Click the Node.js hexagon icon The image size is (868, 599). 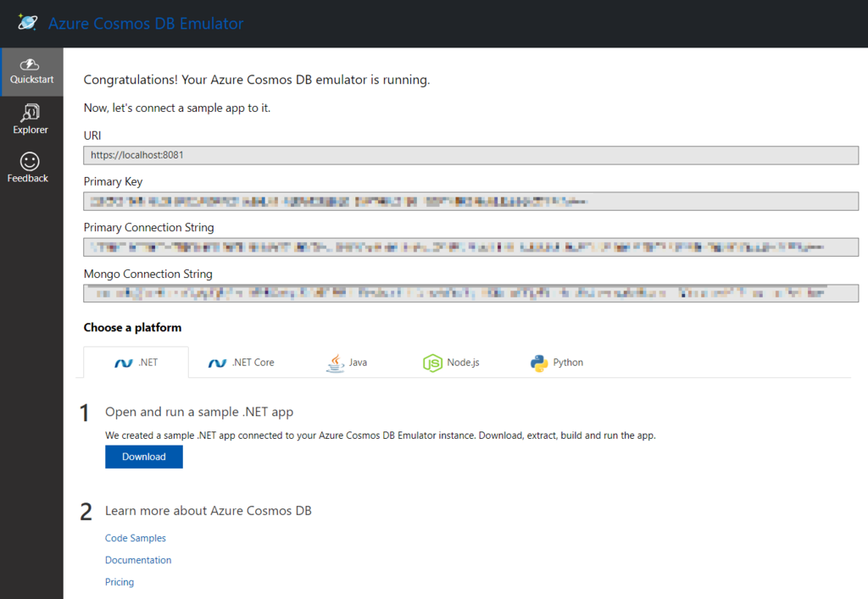(432, 363)
